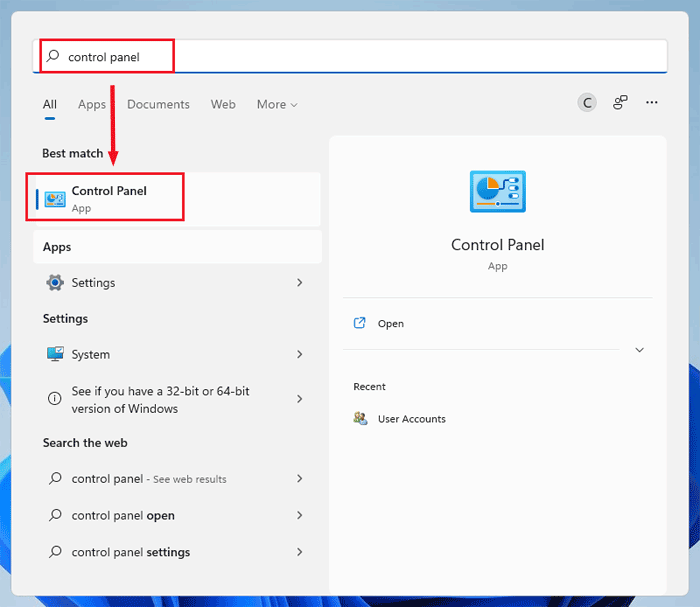Switch to the Web filter tab
Viewport: 700px width, 607px height.
223,104
